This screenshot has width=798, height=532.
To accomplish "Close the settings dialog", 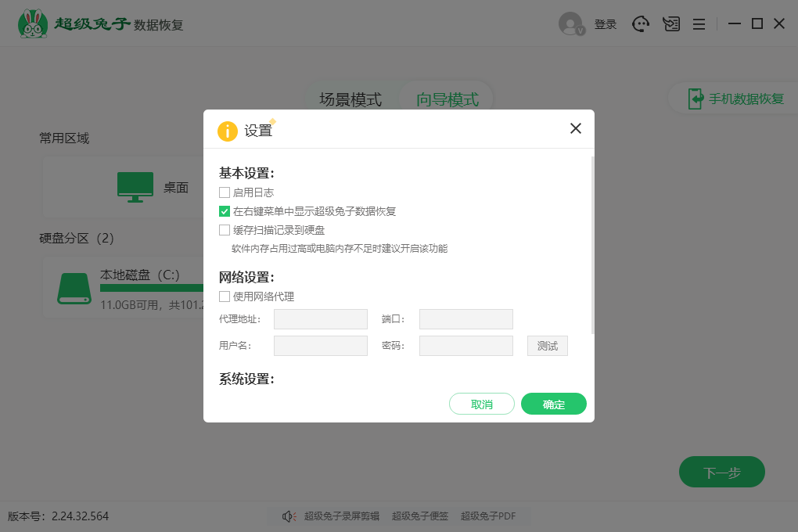I will (576, 128).
